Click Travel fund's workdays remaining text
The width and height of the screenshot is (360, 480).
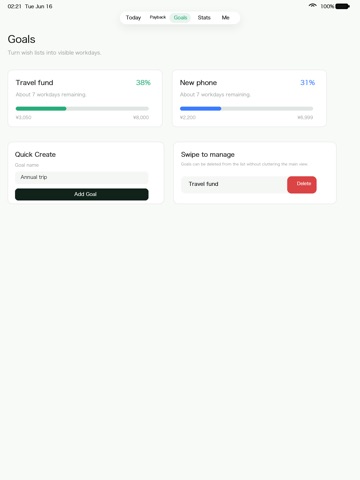51,95
